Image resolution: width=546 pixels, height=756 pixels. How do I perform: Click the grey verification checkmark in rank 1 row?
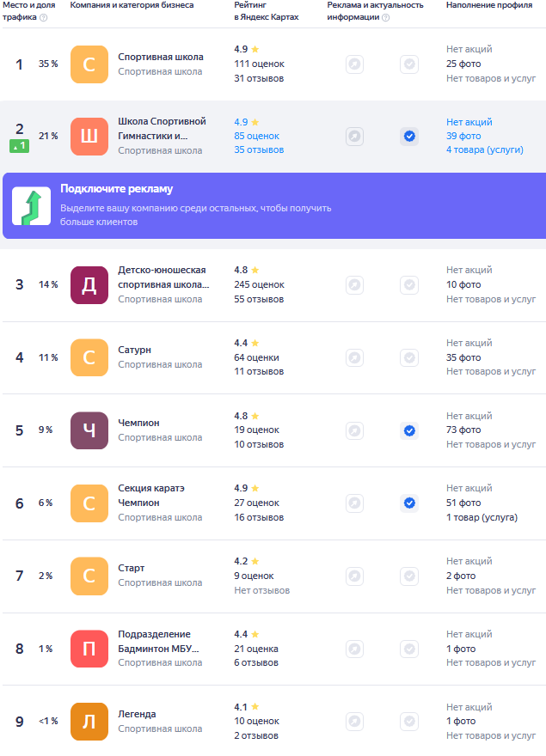click(x=409, y=64)
